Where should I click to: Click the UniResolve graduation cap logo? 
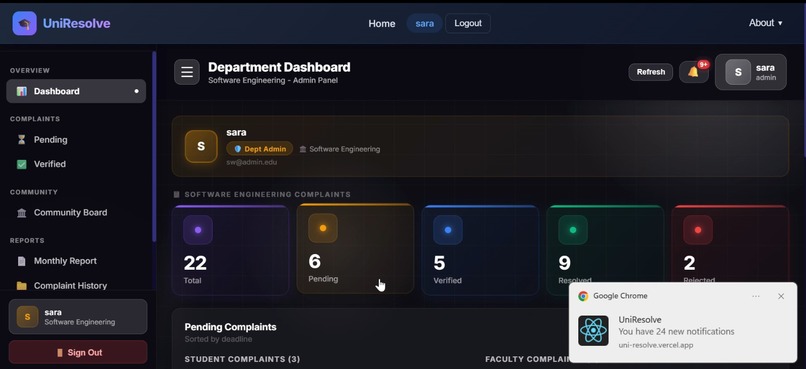point(24,23)
